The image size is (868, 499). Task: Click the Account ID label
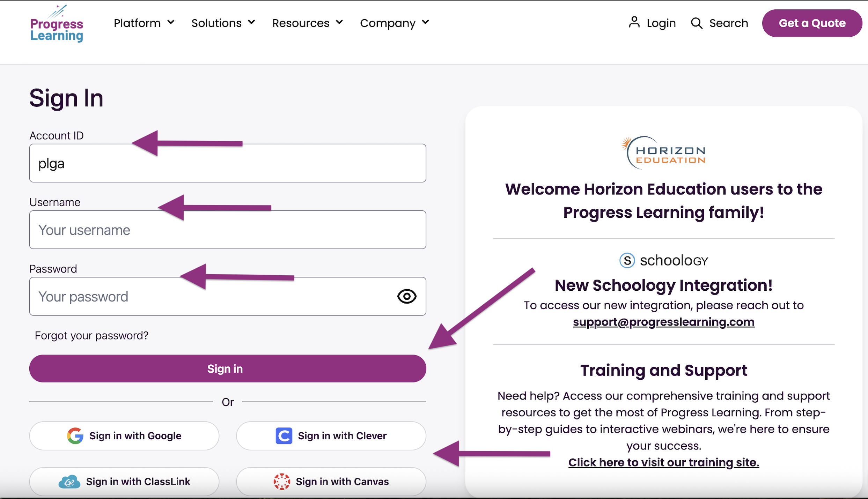pyautogui.click(x=57, y=135)
